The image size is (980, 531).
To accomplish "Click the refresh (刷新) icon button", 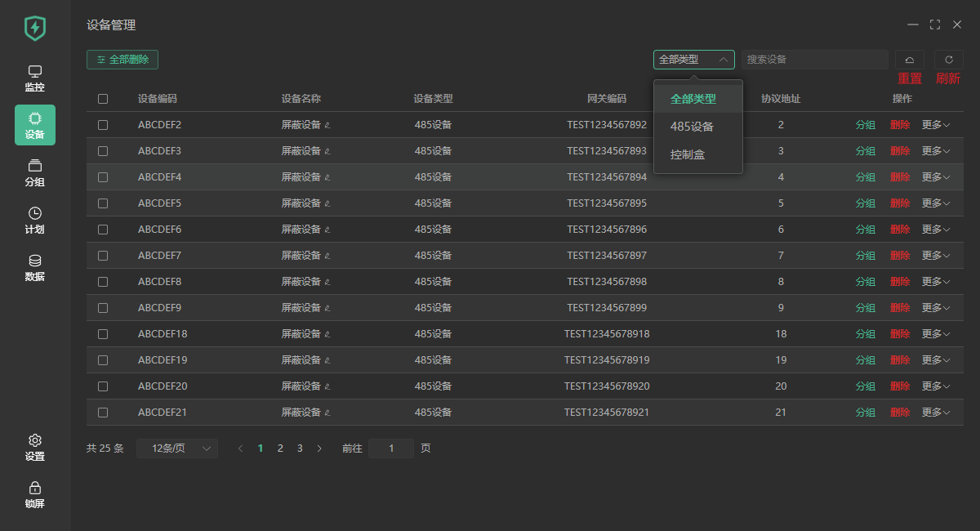I will (x=949, y=60).
